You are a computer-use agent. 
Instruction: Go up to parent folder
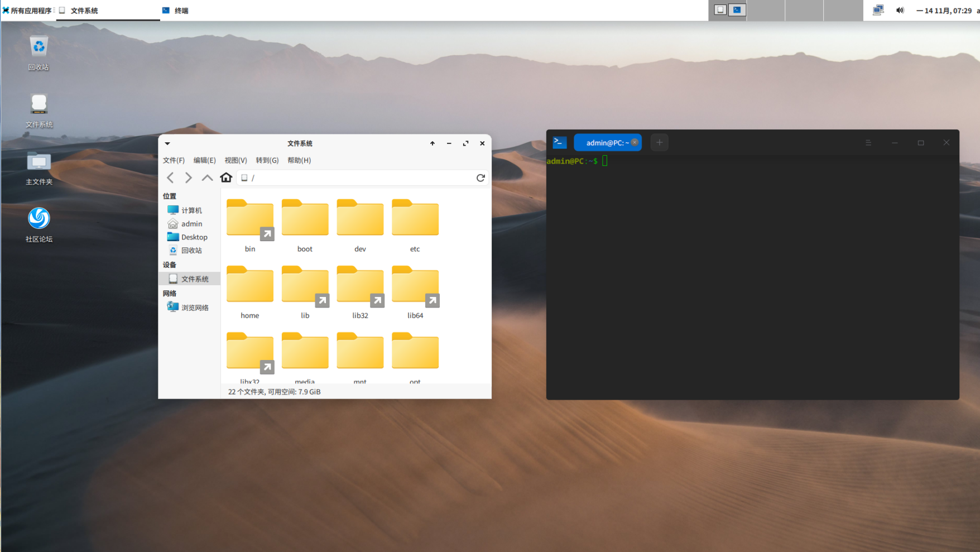tap(207, 177)
